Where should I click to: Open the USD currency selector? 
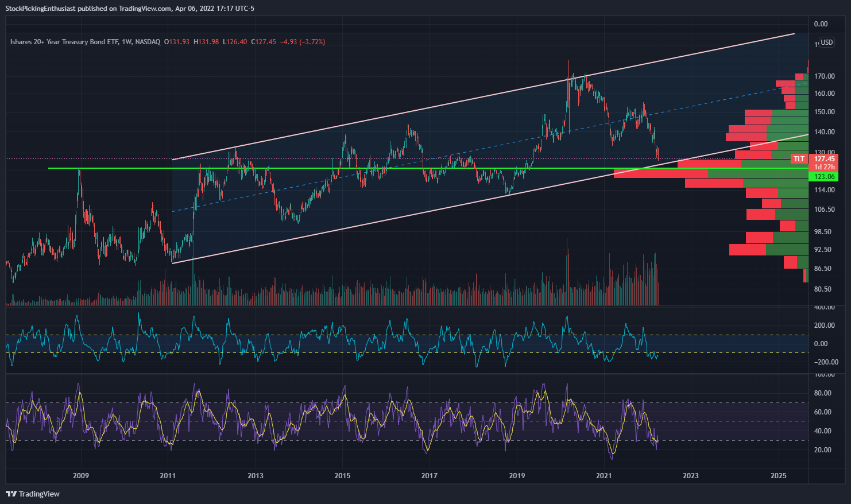(826, 42)
